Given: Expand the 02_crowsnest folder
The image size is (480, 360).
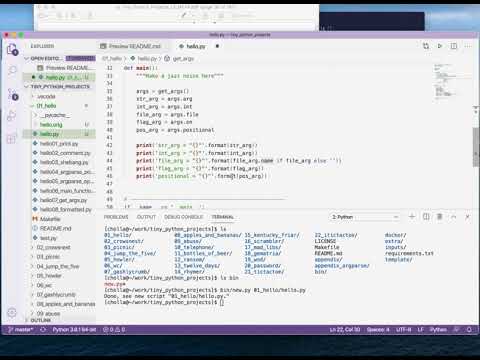Looking at the screenshot, I should coord(53,247).
